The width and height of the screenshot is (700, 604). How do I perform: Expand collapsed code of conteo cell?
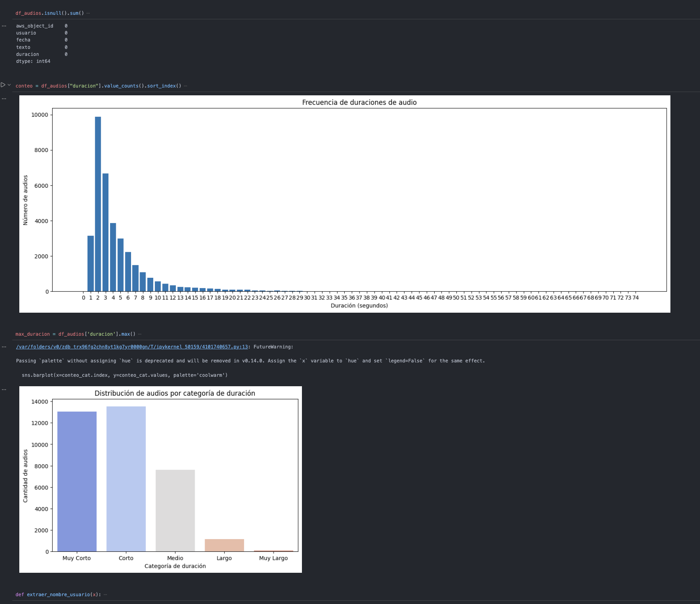[x=185, y=86]
